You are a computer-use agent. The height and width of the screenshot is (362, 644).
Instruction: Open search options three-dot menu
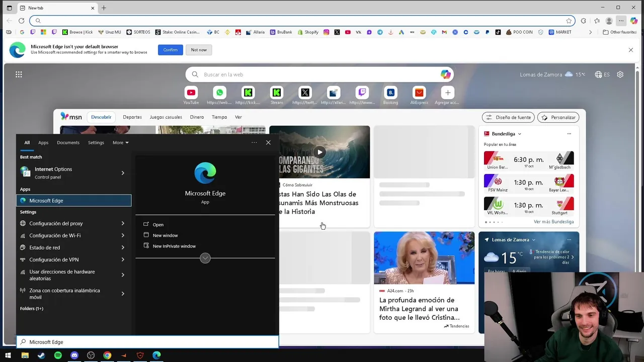point(254,143)
